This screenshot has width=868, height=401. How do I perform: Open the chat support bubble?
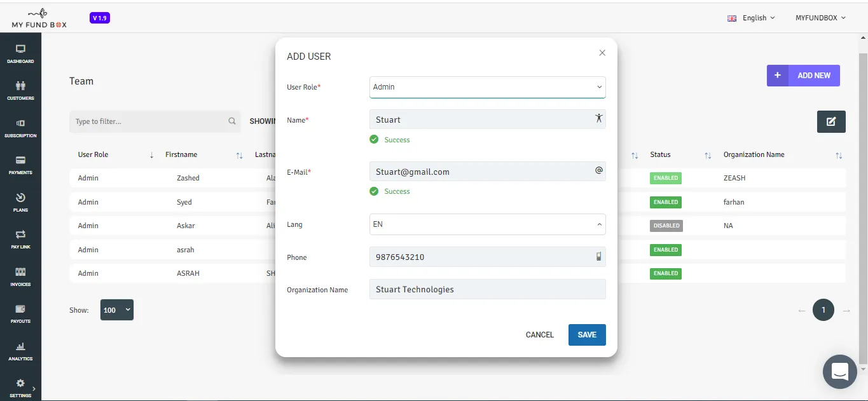[840, 372]
